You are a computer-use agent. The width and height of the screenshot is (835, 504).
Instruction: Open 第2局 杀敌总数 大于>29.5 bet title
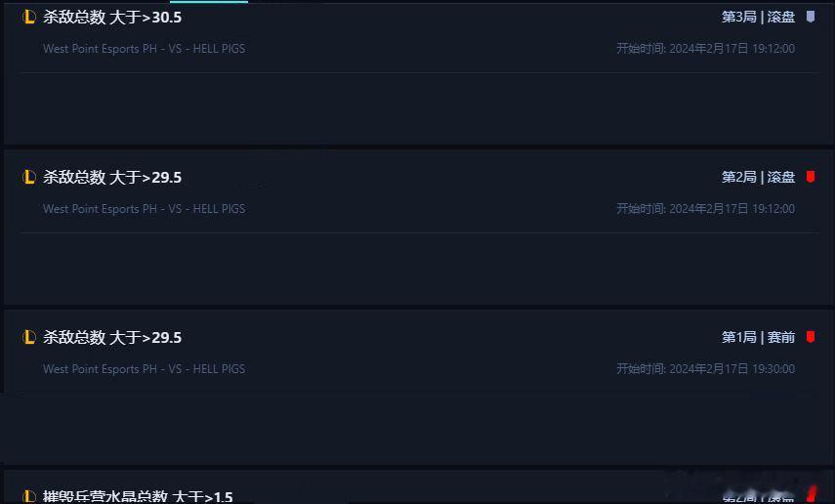pos(112,177)
